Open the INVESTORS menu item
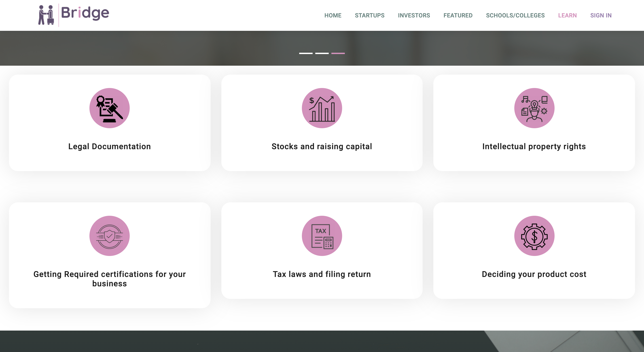 coord(414,15)
